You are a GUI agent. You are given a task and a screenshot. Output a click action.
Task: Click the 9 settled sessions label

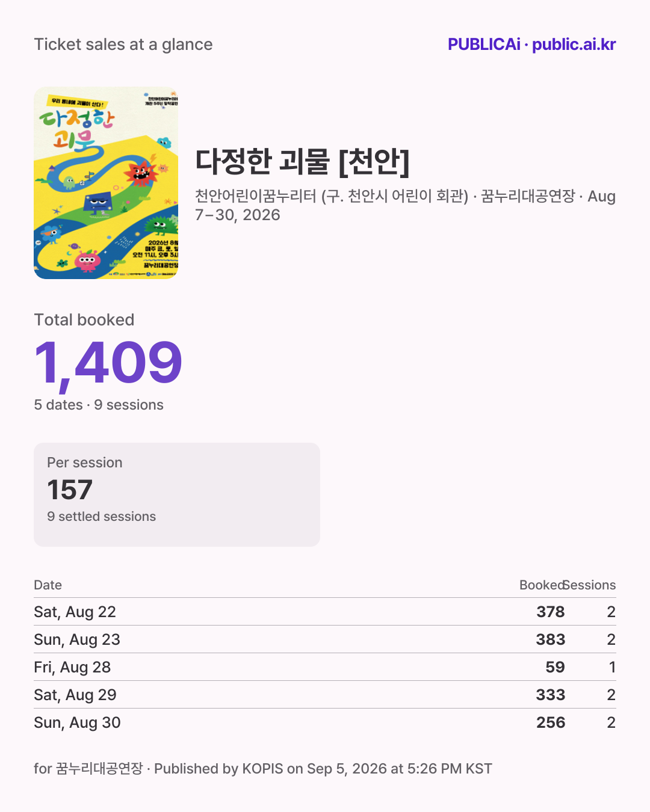point(101,517)
